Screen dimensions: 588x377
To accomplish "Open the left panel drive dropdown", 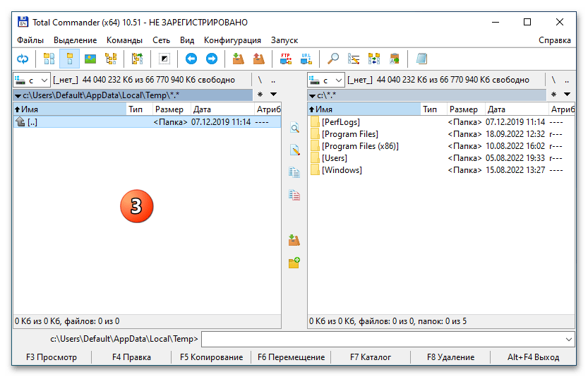I will coord(31,80).
